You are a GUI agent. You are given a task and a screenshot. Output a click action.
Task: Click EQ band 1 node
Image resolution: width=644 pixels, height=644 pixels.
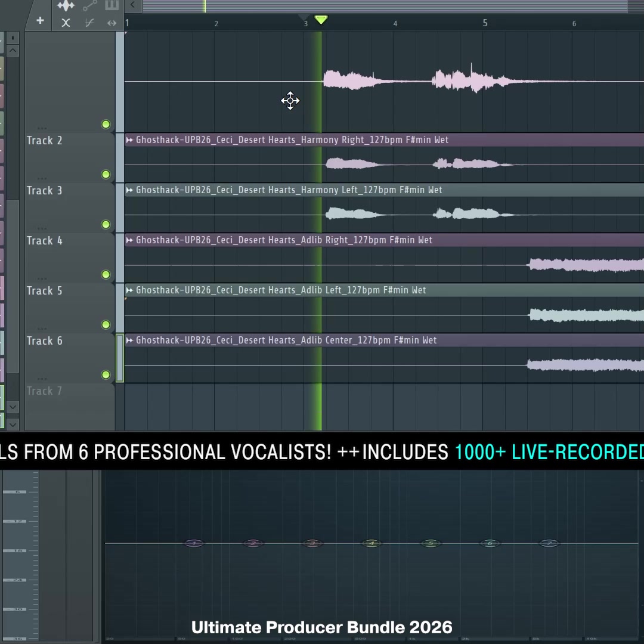(194, 543)
